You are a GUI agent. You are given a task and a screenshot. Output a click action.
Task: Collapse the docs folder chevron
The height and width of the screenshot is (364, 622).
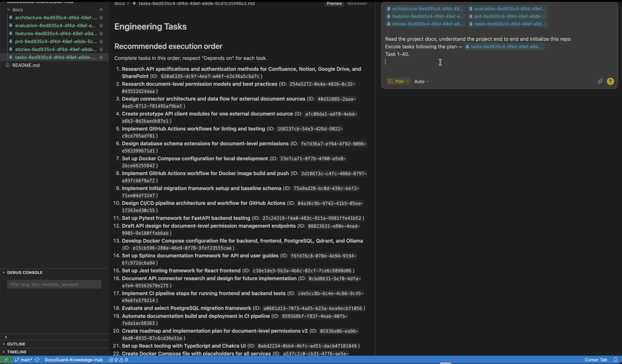pos(8,10)
